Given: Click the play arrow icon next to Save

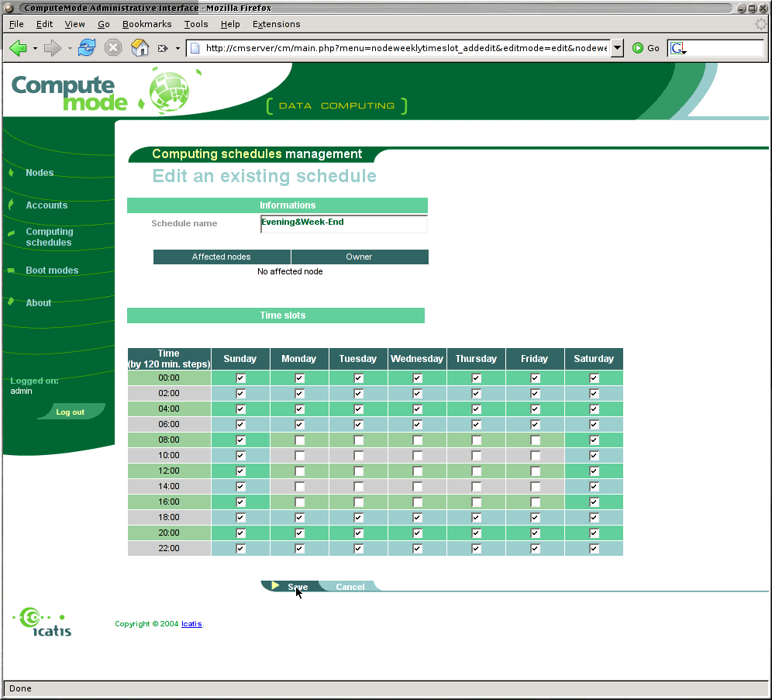Looking at the screenshot, I should 275,585.
